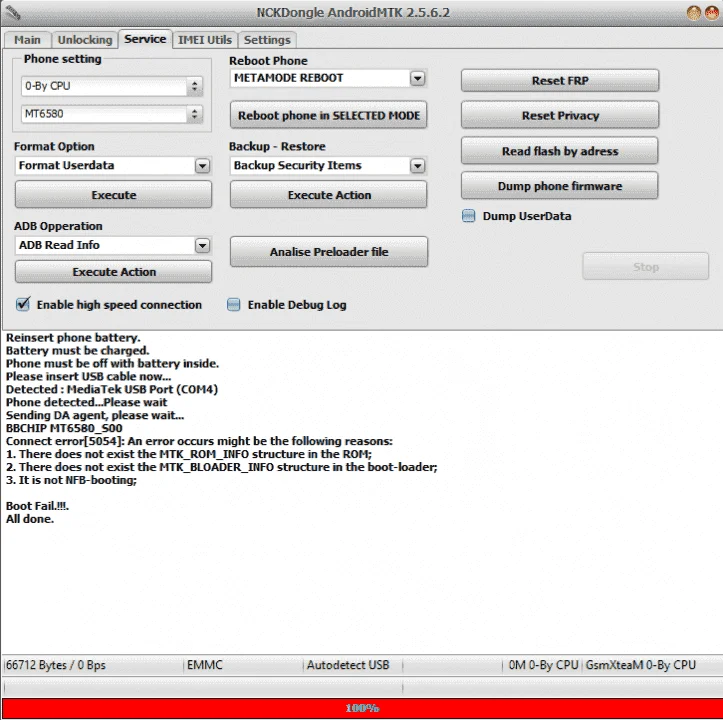Open the MT6580 chipset selector
The width and height of the screenshot is (723, 720).
pos(112,114)
